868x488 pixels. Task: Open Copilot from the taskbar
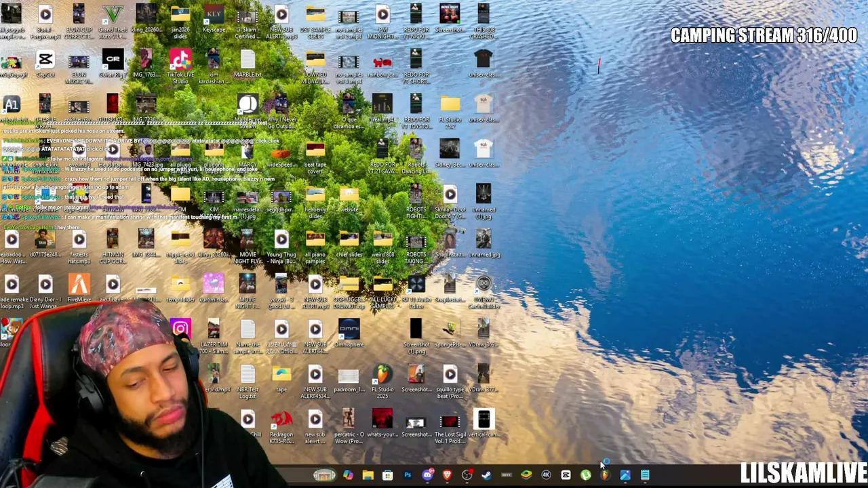click(x=348, y=475)
